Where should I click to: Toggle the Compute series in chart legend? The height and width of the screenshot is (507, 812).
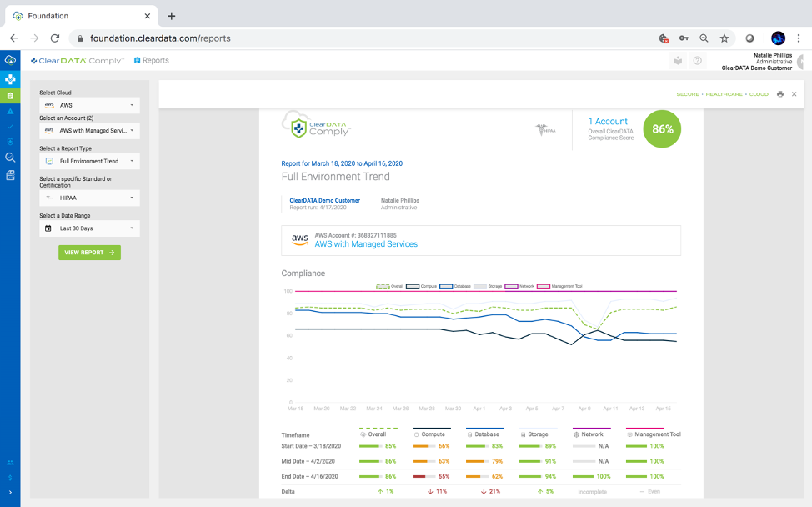421,286
